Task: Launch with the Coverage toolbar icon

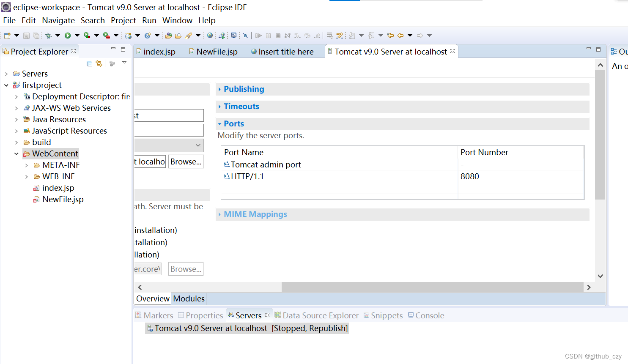Action: [x=87, y=35]
